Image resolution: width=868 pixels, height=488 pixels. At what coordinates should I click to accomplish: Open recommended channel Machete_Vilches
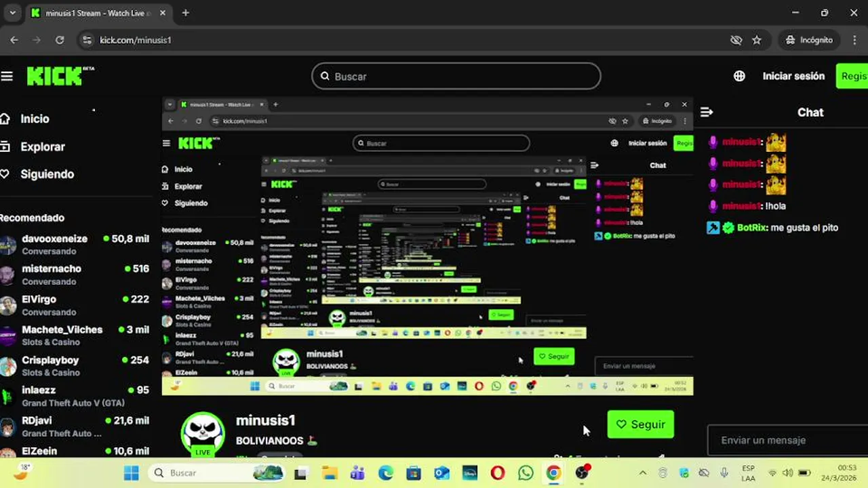tap(75, 335)
